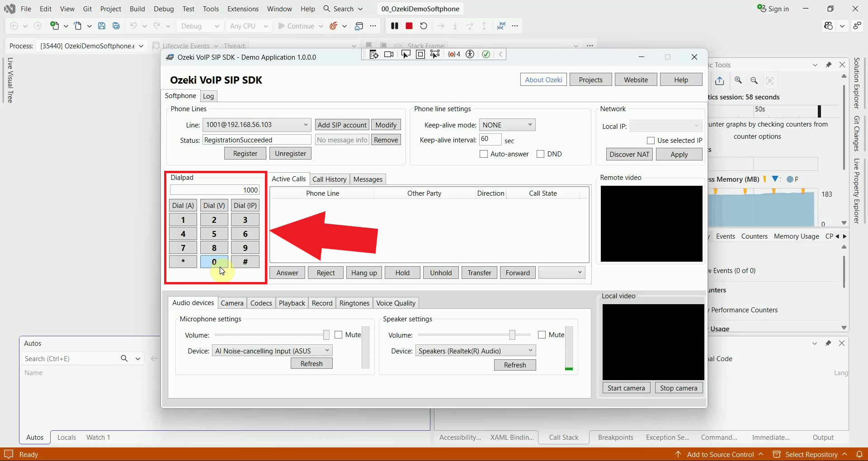Click the GitHub Copilot icon at top right
The height and width of the screenshot is (461, 868).
828,26
